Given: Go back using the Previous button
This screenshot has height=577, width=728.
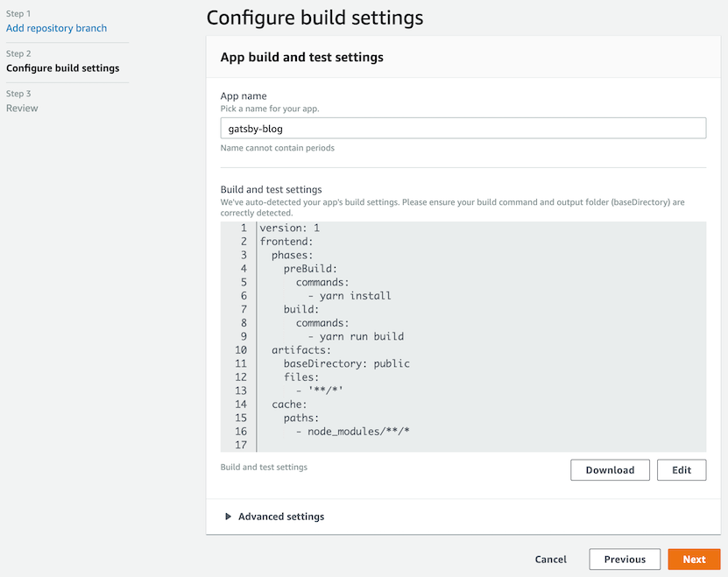Looking at the screenshot, I should tap(625, 559).
